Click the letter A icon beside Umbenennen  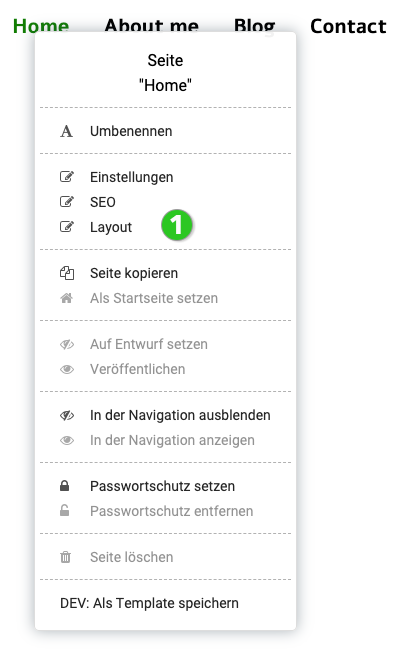point(66,131)
